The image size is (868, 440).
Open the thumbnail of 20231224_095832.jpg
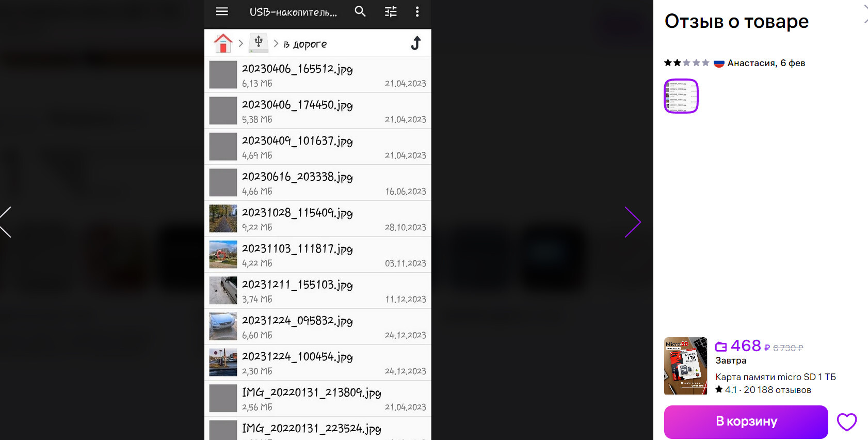click(223, 326)
